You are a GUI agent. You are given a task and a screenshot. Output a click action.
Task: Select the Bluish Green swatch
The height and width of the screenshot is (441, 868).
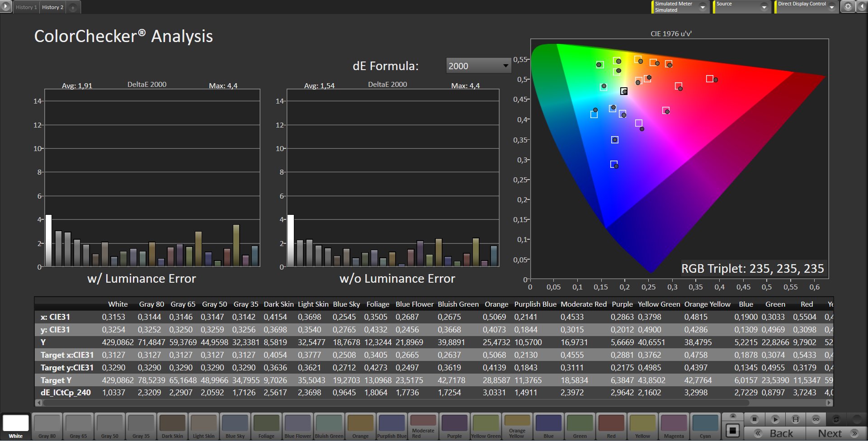[329, 426]
